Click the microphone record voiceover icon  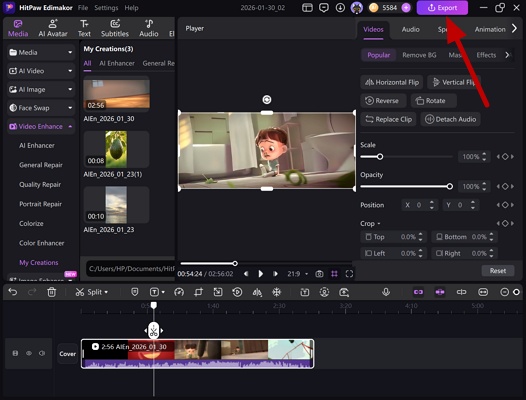pyautogui.click(x=386, y=292)
